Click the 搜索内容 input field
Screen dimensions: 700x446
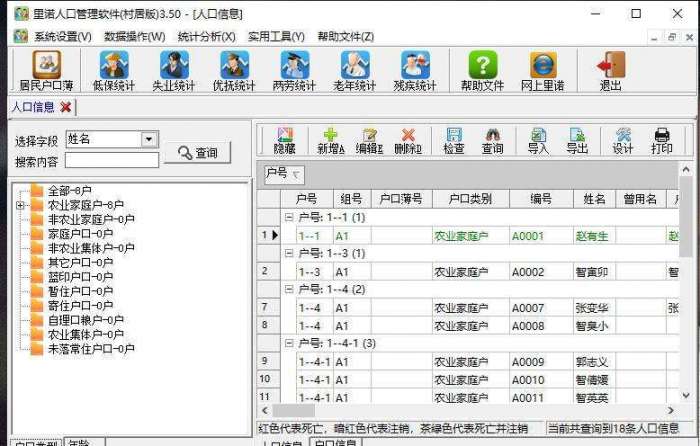[x=112, y=160]
